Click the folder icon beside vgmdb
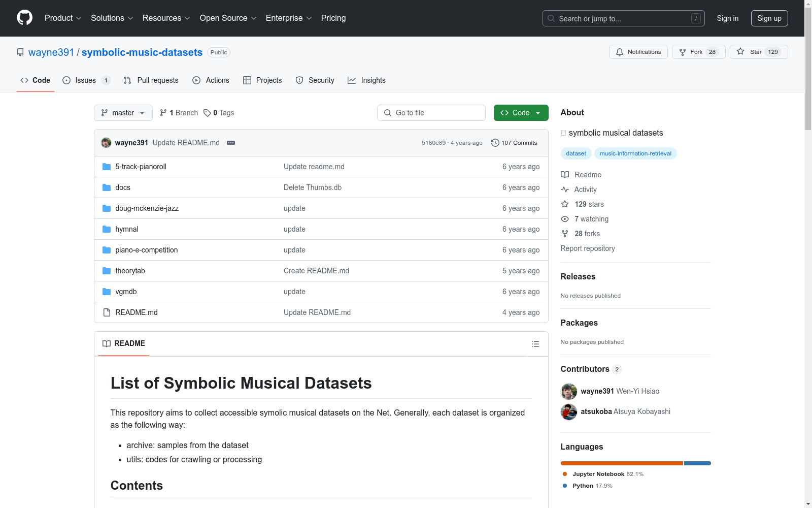This screenshot has width=812, height=508. point(107,292)
